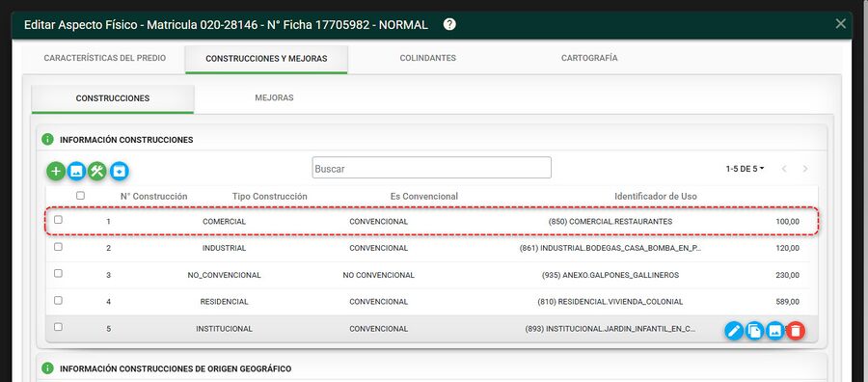Go to the previous page with the left chevron
The image size is (868, 382).
click(x=784, y=169)
